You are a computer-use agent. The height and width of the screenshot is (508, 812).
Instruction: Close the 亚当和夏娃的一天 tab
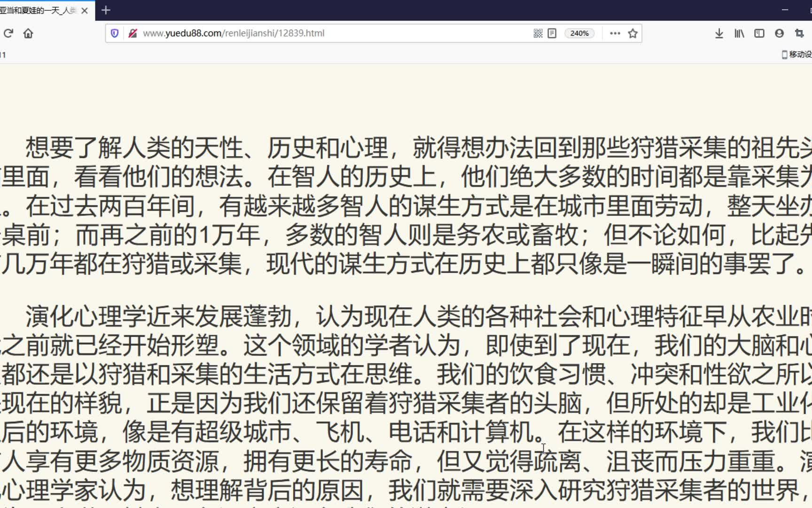coord(85,10)
